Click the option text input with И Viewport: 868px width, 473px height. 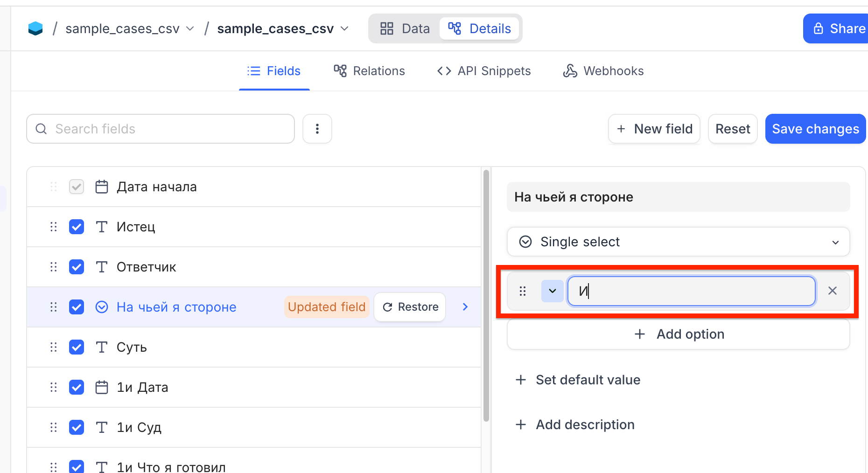click(x=691, y=291)
